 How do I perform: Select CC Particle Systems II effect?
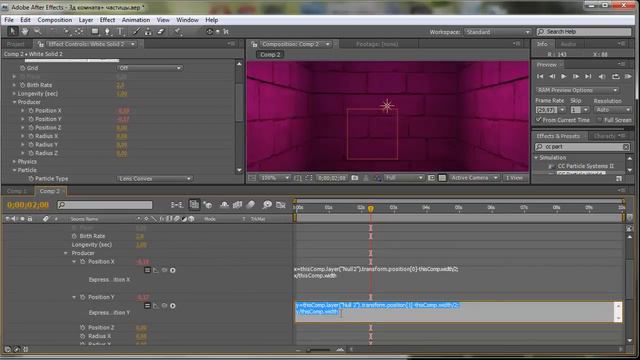click(585, 166)
